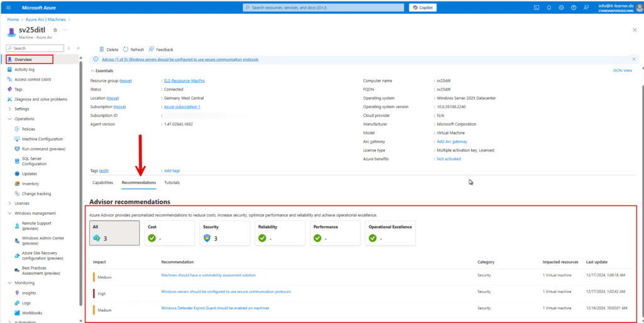644x323 pixels.
Task: Open Change tracking
Action: [36, 194]
